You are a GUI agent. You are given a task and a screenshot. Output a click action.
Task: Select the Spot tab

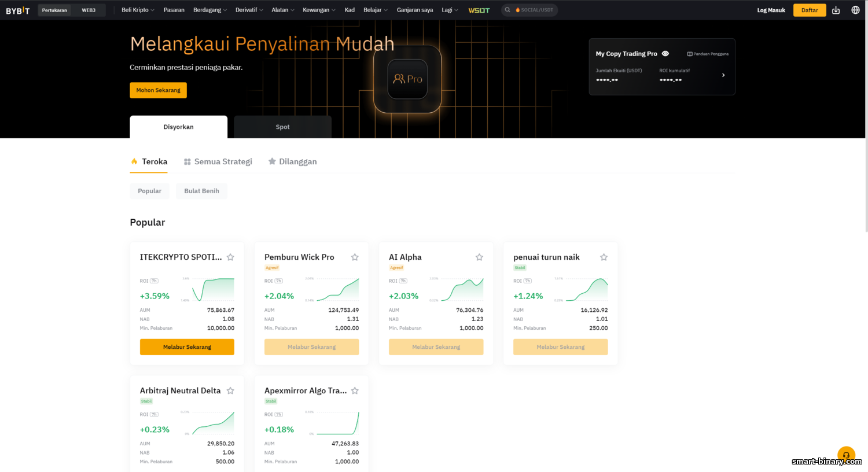[x=282, y=127]
